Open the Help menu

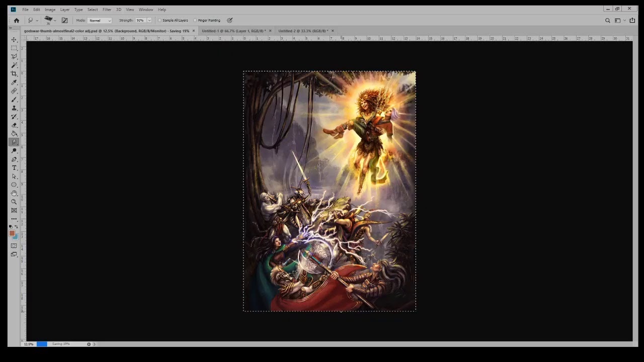162,10
